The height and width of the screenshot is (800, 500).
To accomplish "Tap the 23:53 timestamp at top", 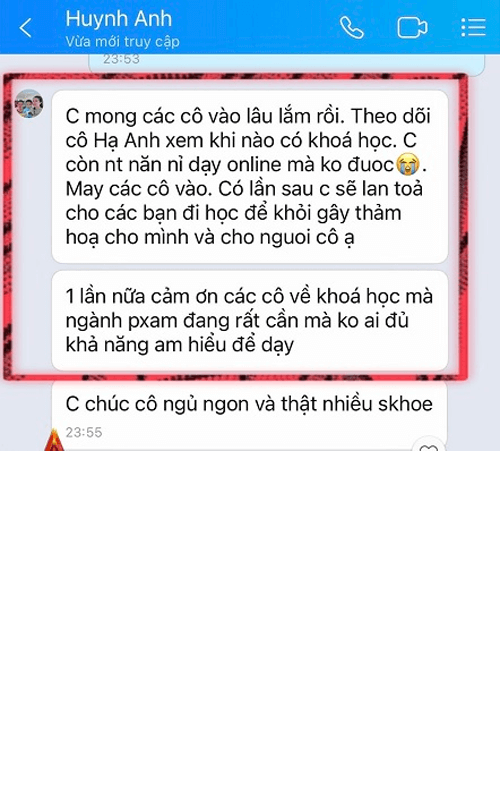I will 121,60.
